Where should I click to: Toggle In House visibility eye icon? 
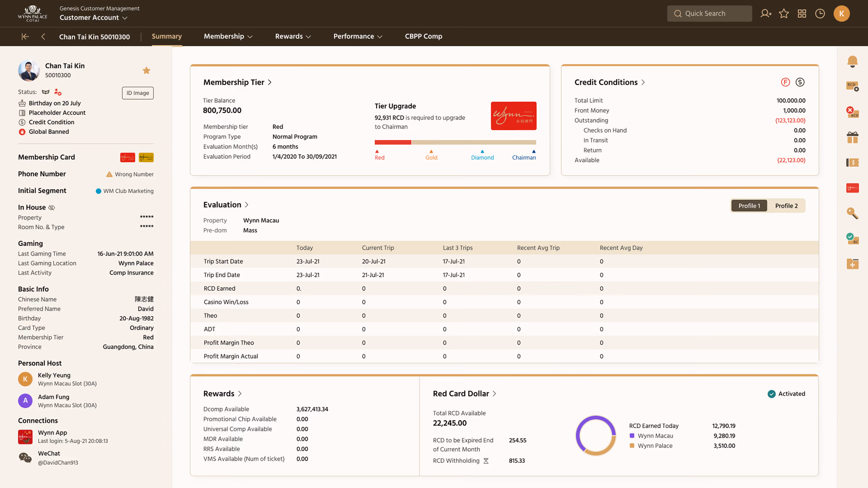click(x=52, y=207)
